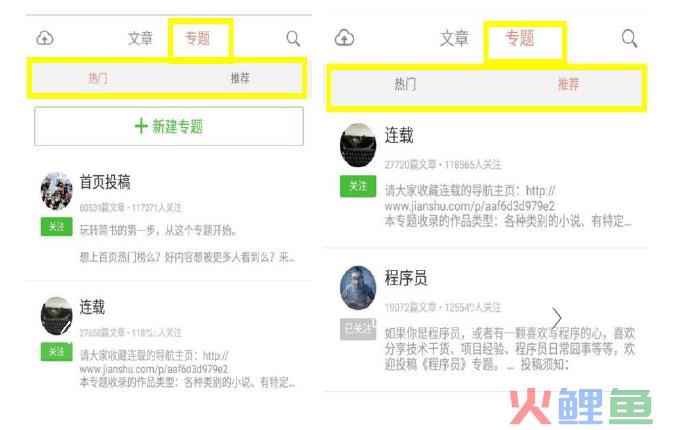This screenshot has width=677, height=430.
Task: Open the 连载 avatar in the left list
Action: click(x=57, y=316)
